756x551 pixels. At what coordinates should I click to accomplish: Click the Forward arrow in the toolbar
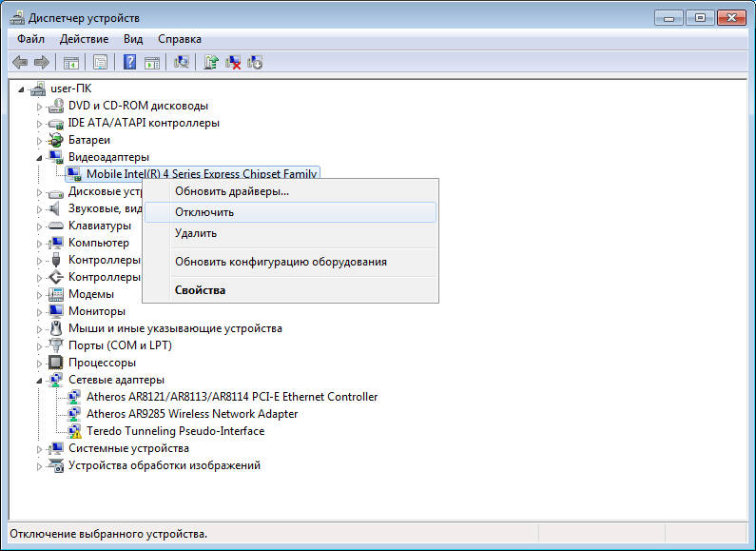pos(42,62)
